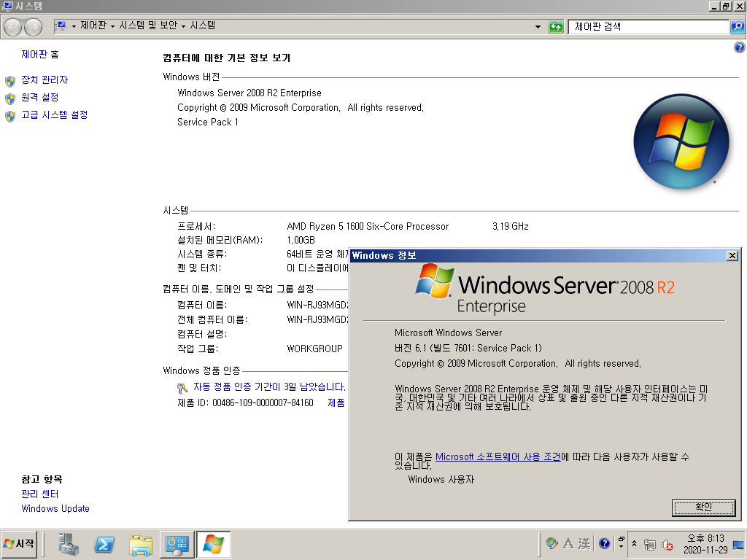The width and height of the screenshot is (747, 560).
Task: Click the Show Desktop button at taskbar end
Action: 738,544
